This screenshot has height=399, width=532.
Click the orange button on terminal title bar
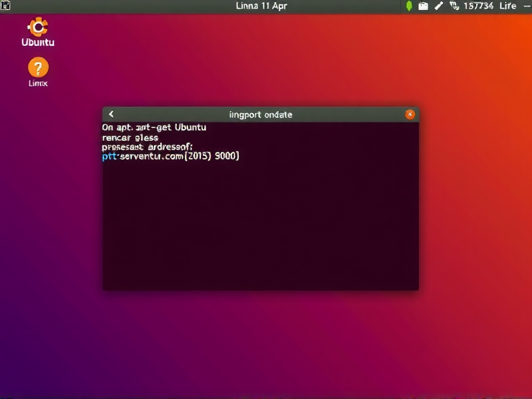point(410,114)
